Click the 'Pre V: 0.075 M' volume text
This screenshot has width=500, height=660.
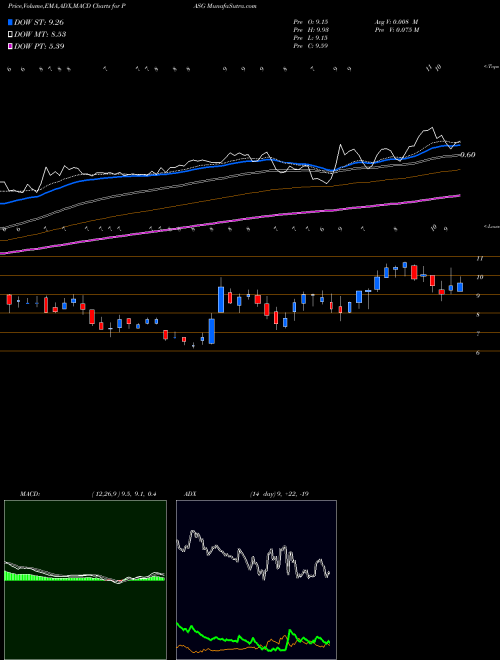tap(396, 30)
